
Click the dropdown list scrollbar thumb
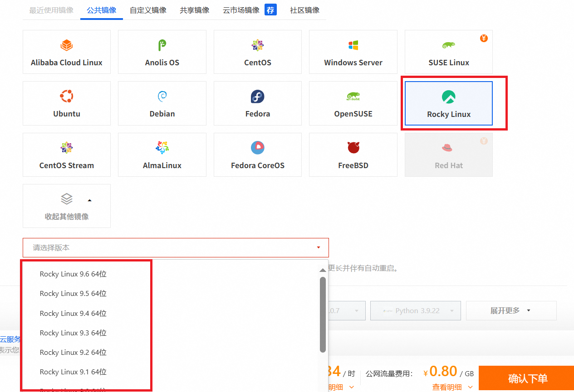[323, 315]
